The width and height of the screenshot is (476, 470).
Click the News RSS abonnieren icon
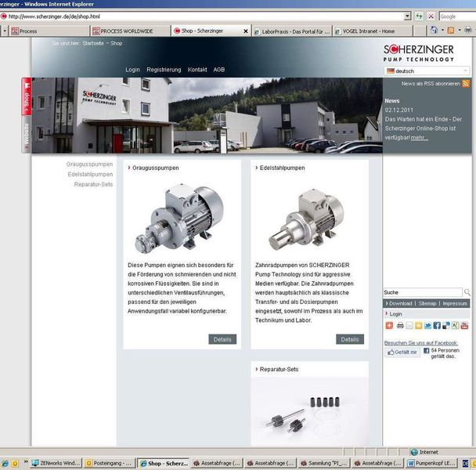tap(465, 84)
